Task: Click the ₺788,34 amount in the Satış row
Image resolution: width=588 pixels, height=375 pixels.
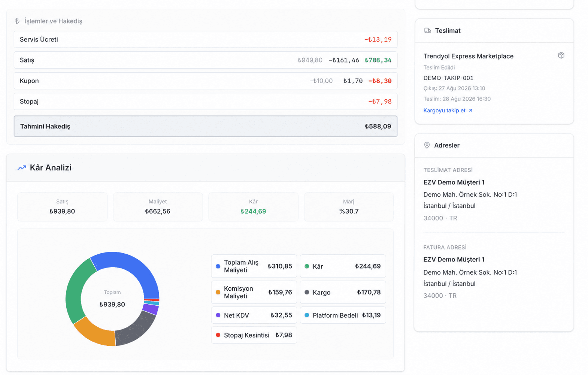Action: [378, 60]
